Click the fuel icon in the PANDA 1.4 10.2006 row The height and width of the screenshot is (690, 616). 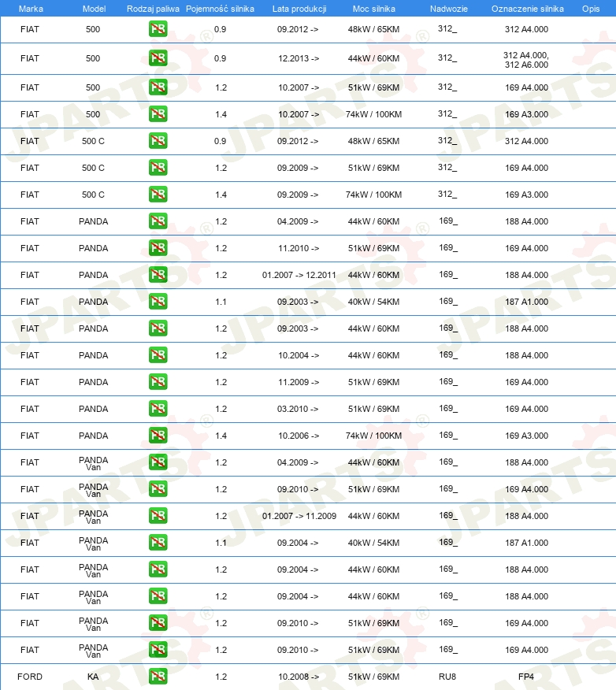click(158, 436)
